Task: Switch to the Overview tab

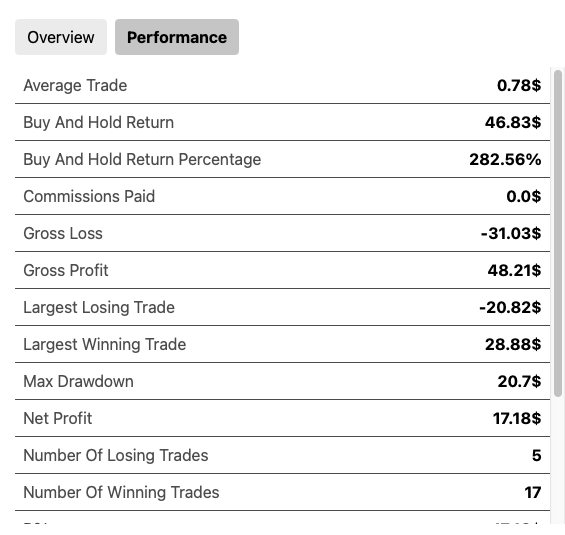Action: click(61, 37)
